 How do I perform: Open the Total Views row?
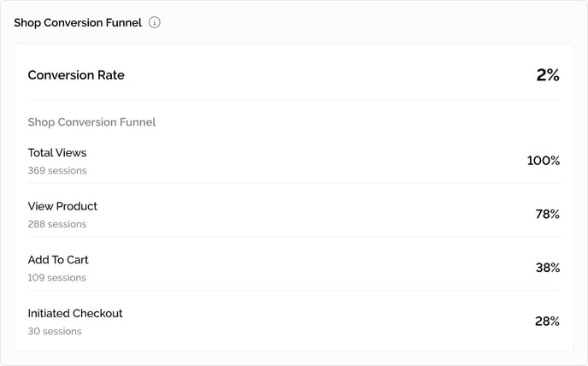click(x=294, y=161)
